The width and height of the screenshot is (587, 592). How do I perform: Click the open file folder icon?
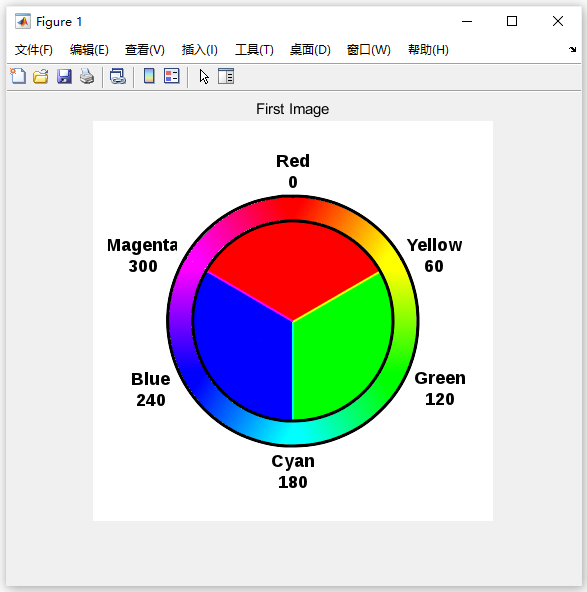point(41,76)
